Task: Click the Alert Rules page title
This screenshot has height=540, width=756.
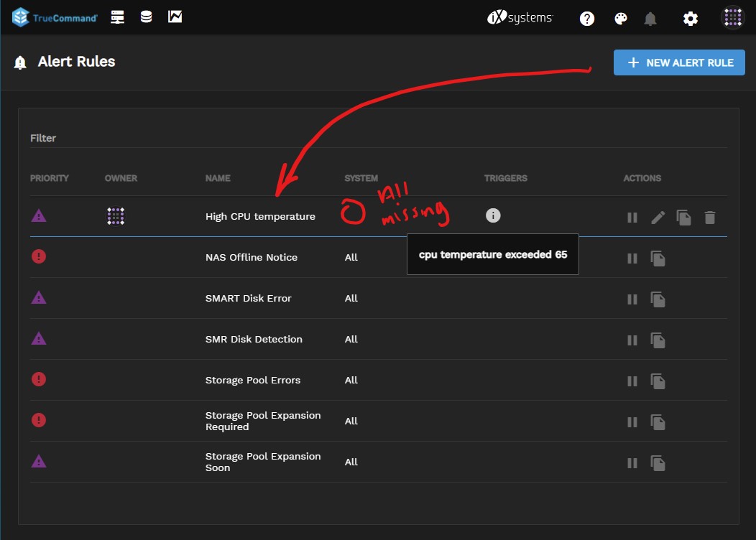Action: click(77, 62)
